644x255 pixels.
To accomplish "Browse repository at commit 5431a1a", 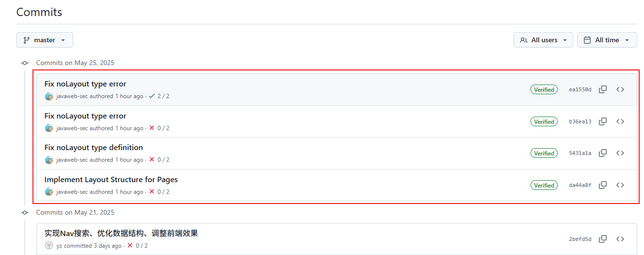I will [620, 153].
